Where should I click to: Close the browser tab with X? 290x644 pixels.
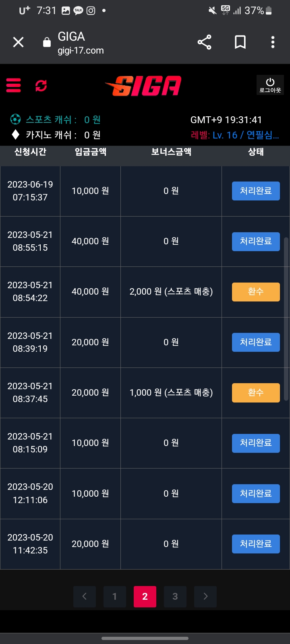(18, 42)
